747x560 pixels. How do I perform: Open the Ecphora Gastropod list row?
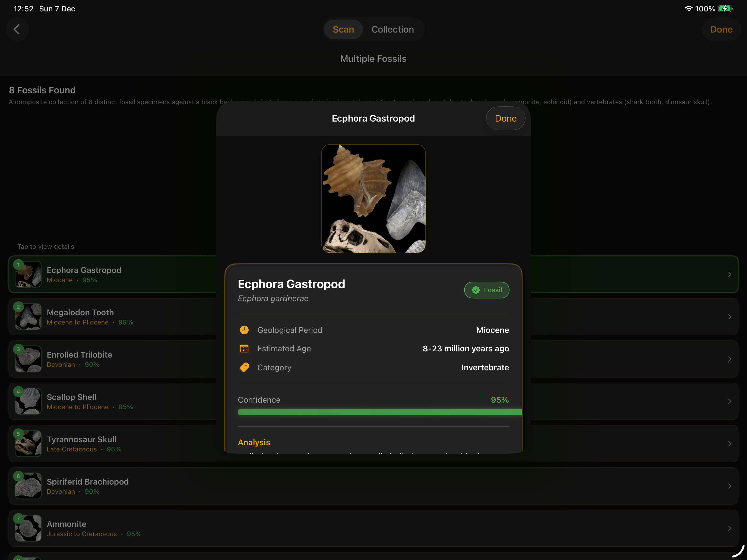pyautogui.click(x=373, y=274)
